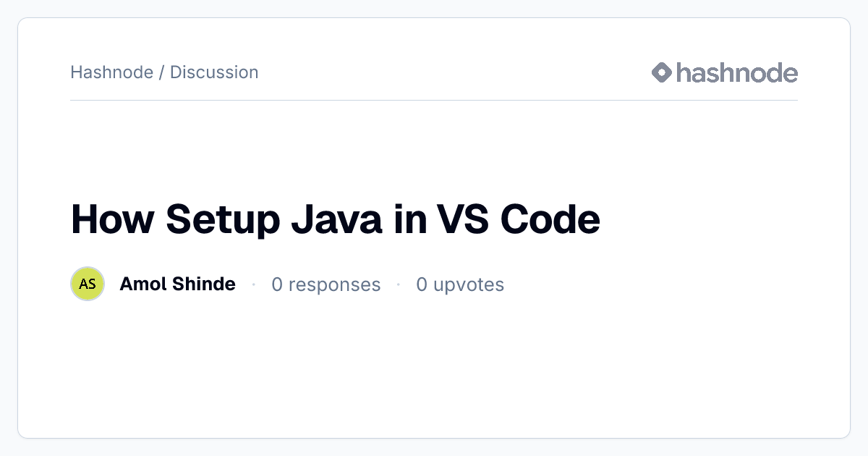Open the post title How Setup Java in VS Code
Image resolution: width=868 pixels, height=456 pixels.
click(336, 219)
